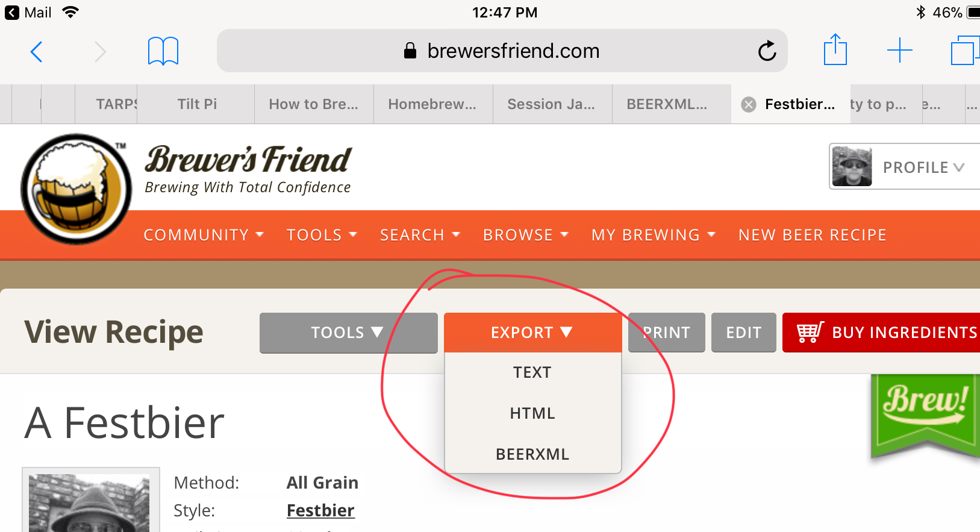Click the BUY INGREDIENTS button
The height and width of the screenshot is (532, 980).
[881, 333]
